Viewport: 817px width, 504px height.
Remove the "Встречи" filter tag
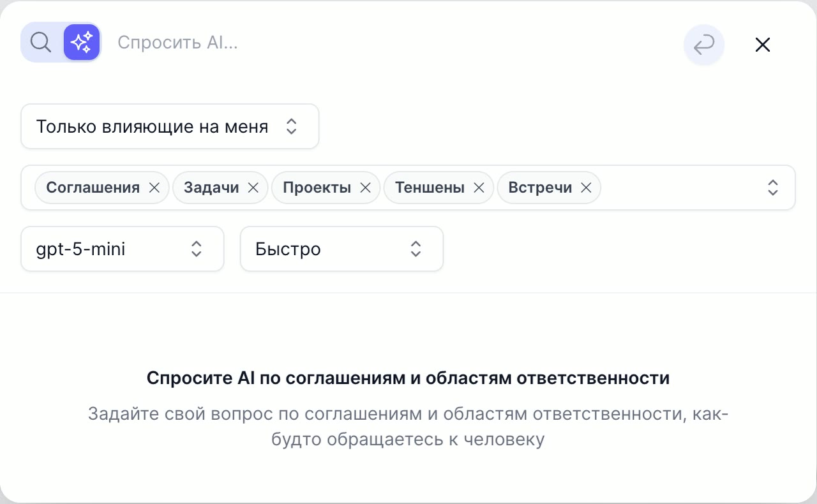(x=587, y=188)
